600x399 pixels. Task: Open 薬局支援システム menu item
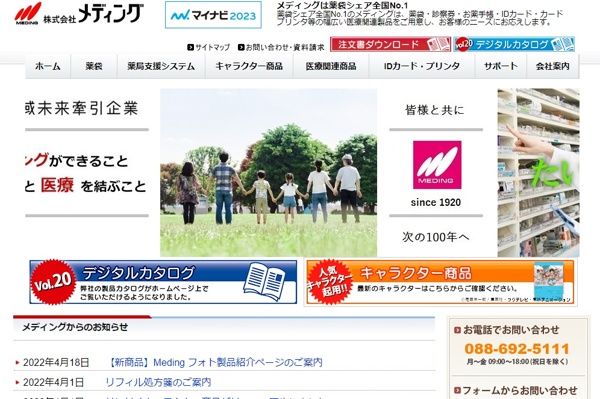point(161,66)
